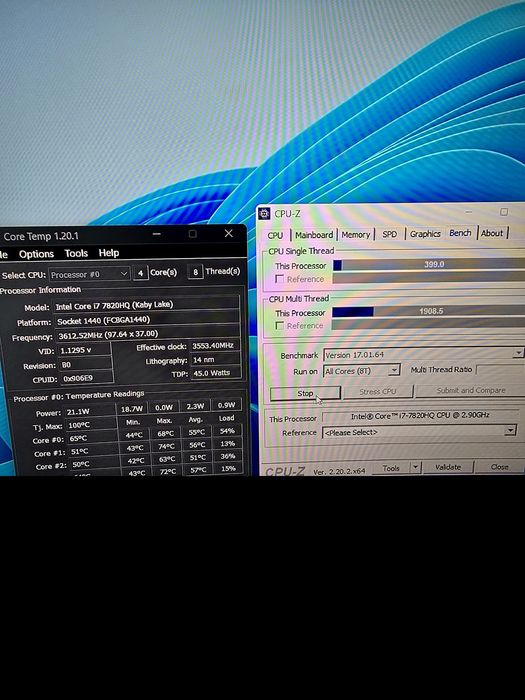Click Submit and Compare button
The image size is (525, 700).
[471, 390]
